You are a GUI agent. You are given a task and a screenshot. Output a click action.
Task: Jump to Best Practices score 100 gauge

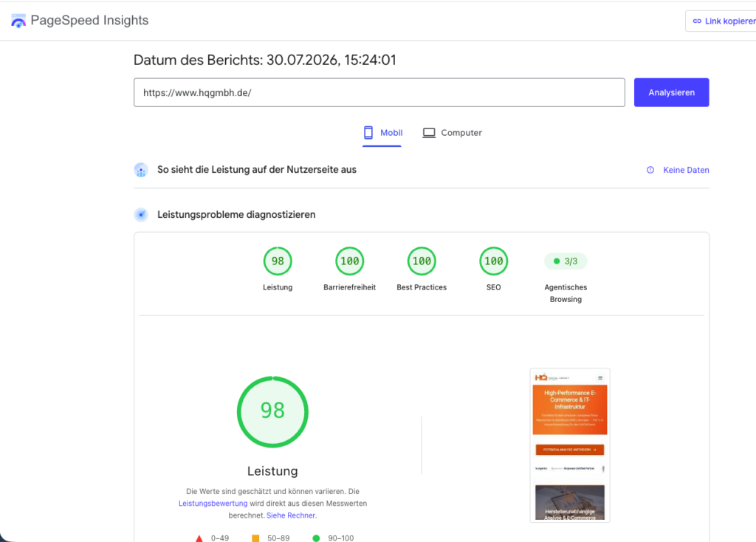click(422, 261)
